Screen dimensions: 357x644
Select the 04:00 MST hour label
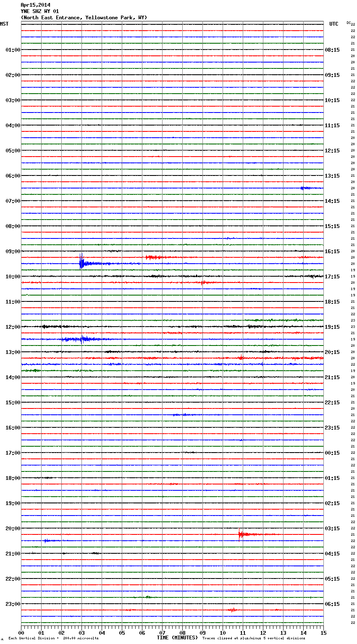click(13, 126)
